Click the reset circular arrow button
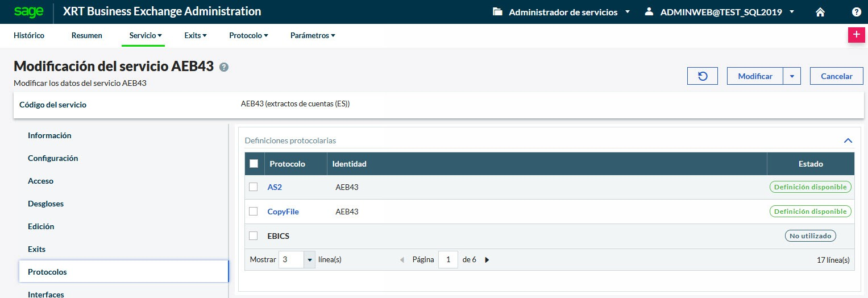This screenshot has width=868, height=298. [x=703, y=76]
